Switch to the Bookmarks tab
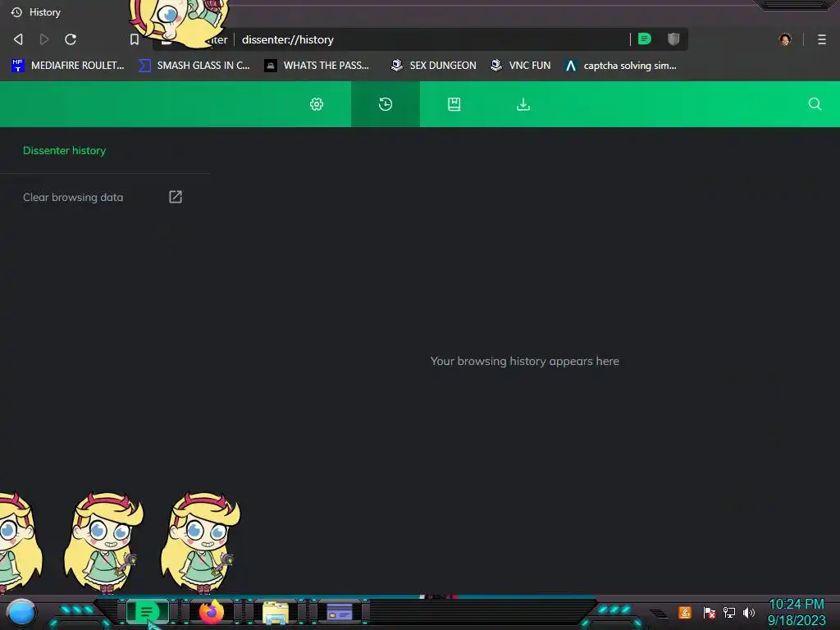This screenshot has height=630, width=840. point(454,104)
